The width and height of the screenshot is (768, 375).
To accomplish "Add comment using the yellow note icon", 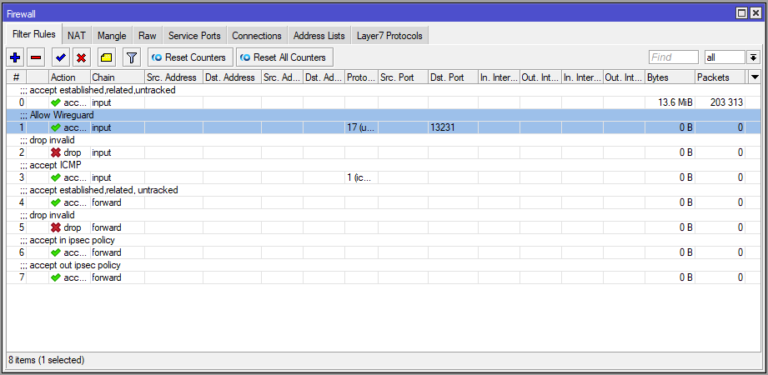I will click(106, 58).
